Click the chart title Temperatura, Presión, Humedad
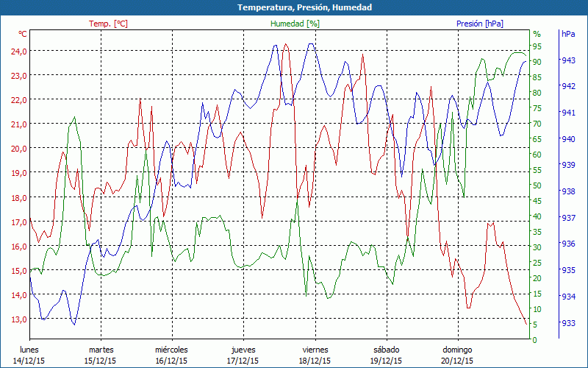This screenshot has height=368, width=588. 294,7
